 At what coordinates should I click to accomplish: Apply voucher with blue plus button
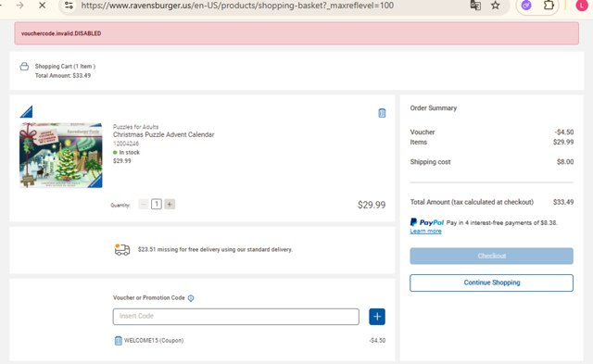377,317
